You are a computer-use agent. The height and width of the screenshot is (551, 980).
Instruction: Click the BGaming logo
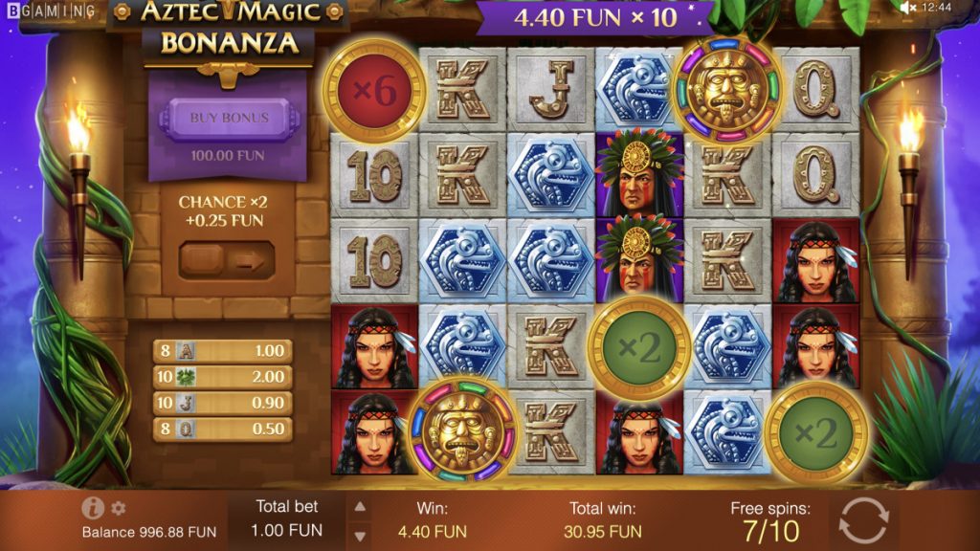click(x=52, y=11)
